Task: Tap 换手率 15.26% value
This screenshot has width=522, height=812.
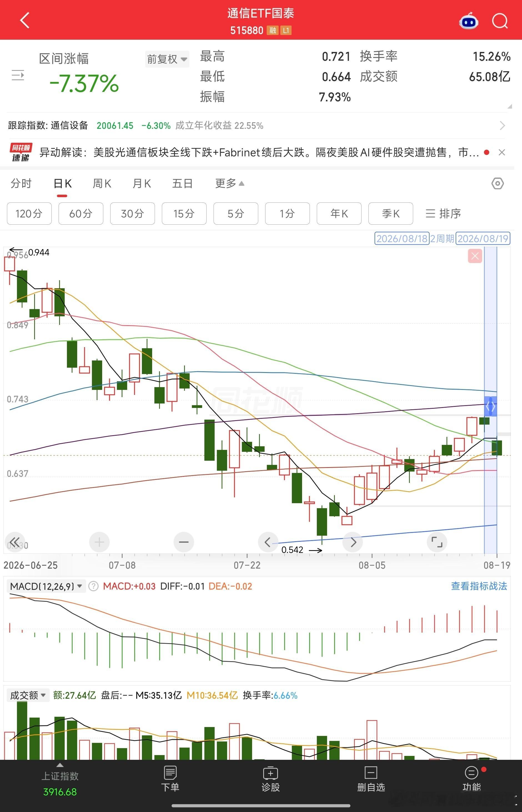Action: point(491,57)
